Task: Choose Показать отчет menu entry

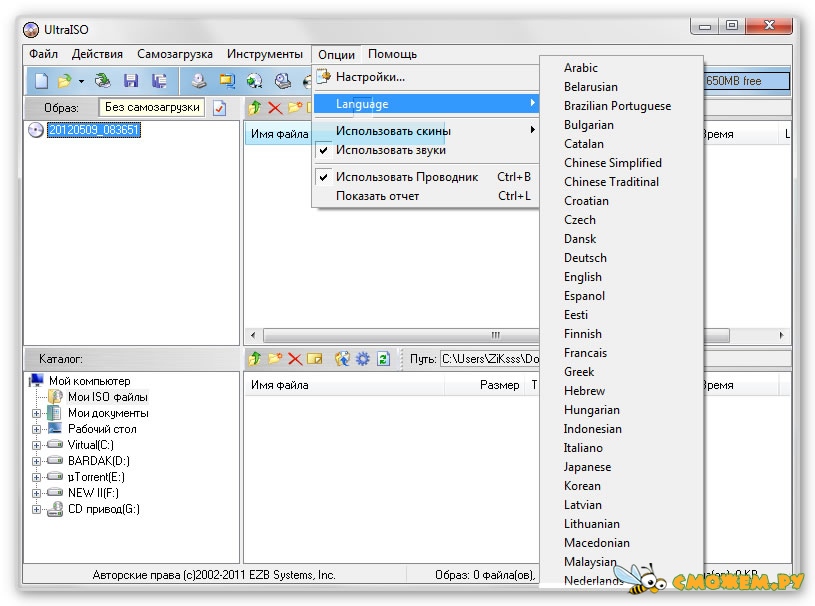Action: [426, 196]
